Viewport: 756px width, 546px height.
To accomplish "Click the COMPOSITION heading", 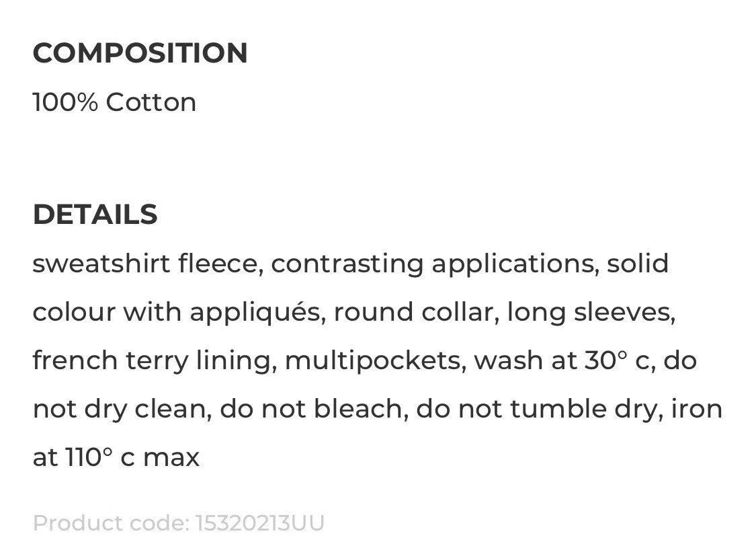I will 140,52.
